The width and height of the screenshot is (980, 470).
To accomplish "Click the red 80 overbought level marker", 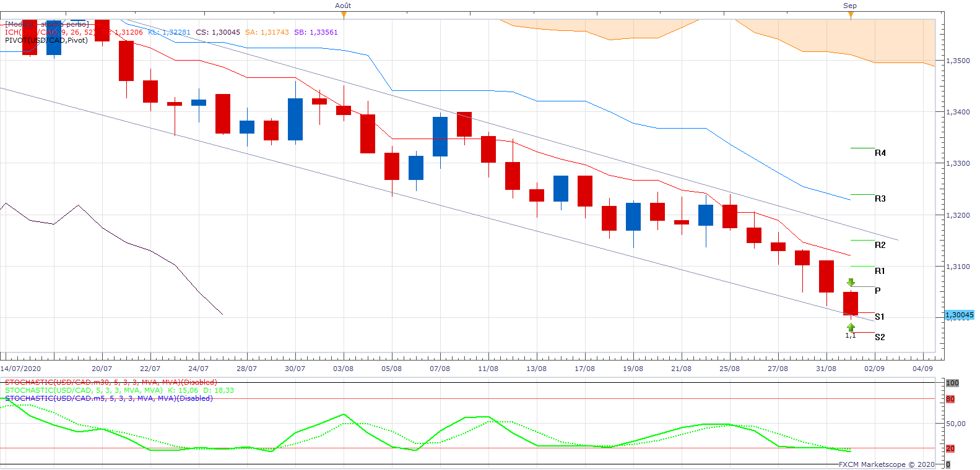I will (950, 399).
